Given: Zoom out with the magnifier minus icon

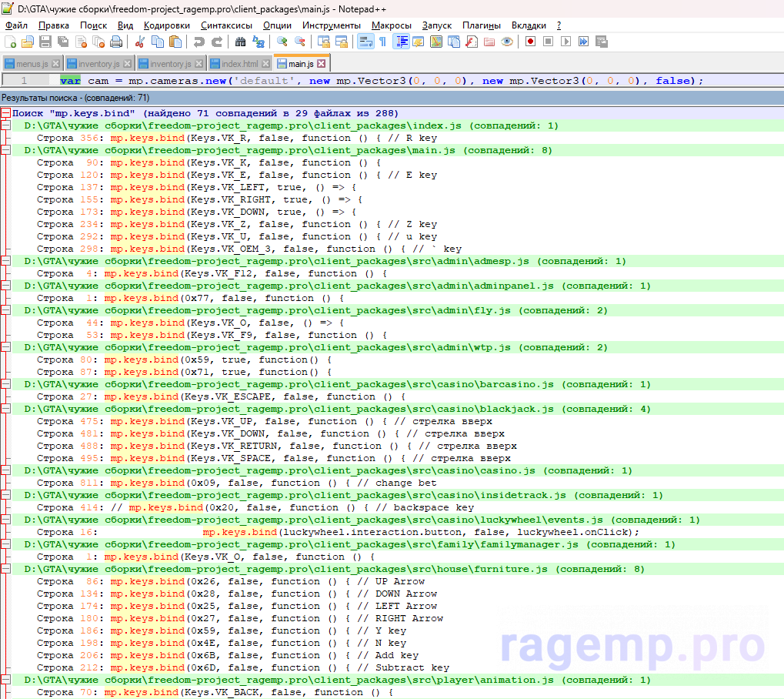Looking at the screenshot, I should (300, 42).
